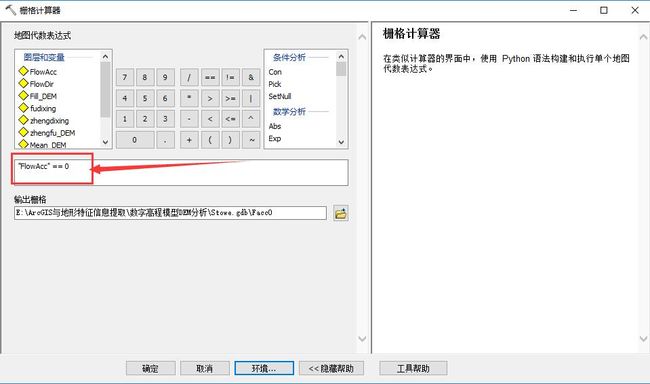Viewport: 650px width, 384px height.
Task: Insert the division / operator
Action: 189,77
